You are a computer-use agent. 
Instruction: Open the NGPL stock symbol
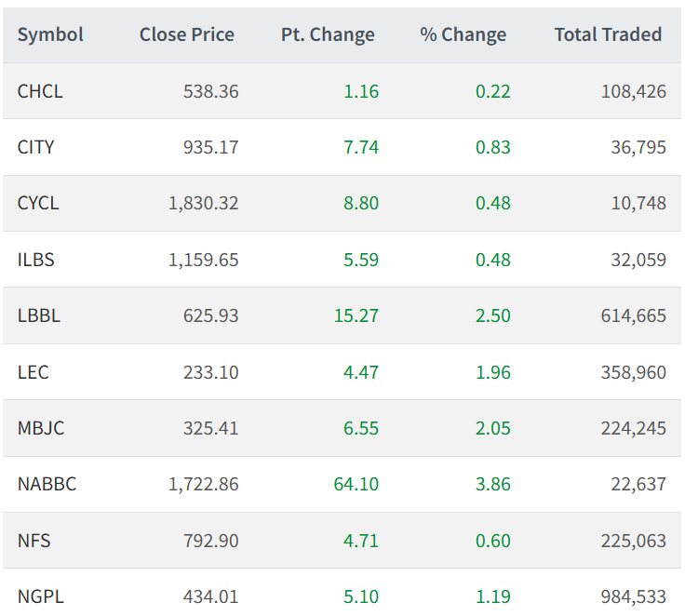point(41,596)
